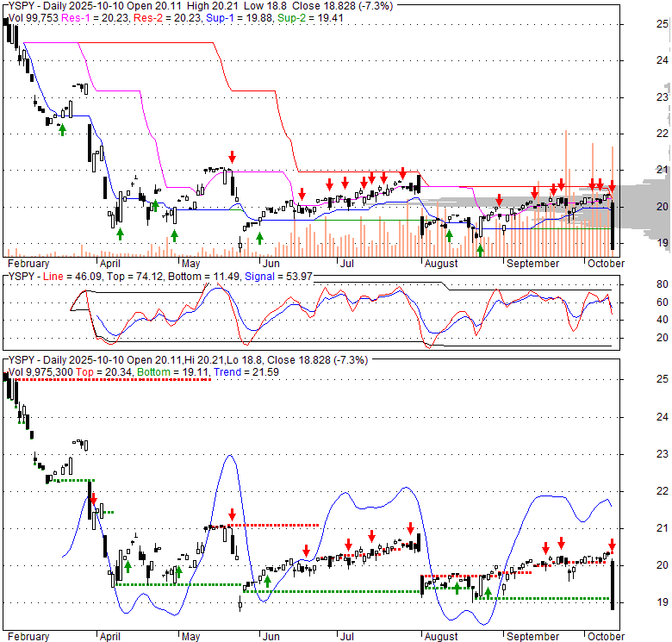Click the red down arrow in May on bottom chart
The image size is (672, 642).
click(x=232, y=514)
